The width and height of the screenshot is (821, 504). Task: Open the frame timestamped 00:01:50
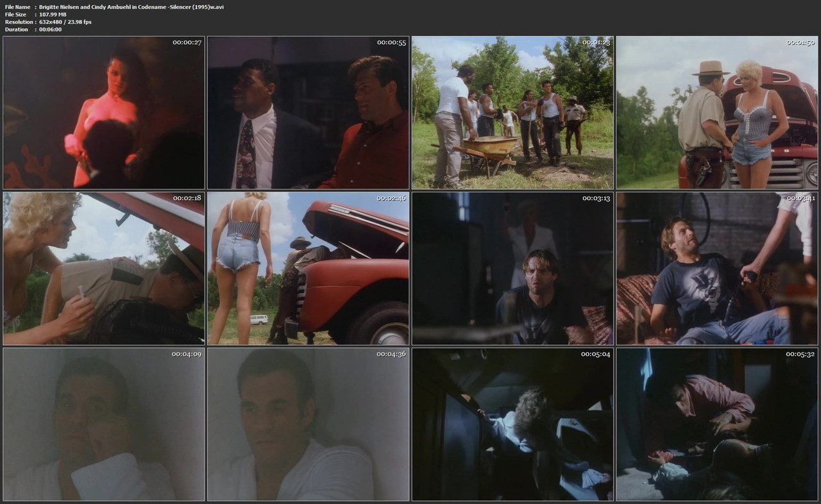[717, 113]
